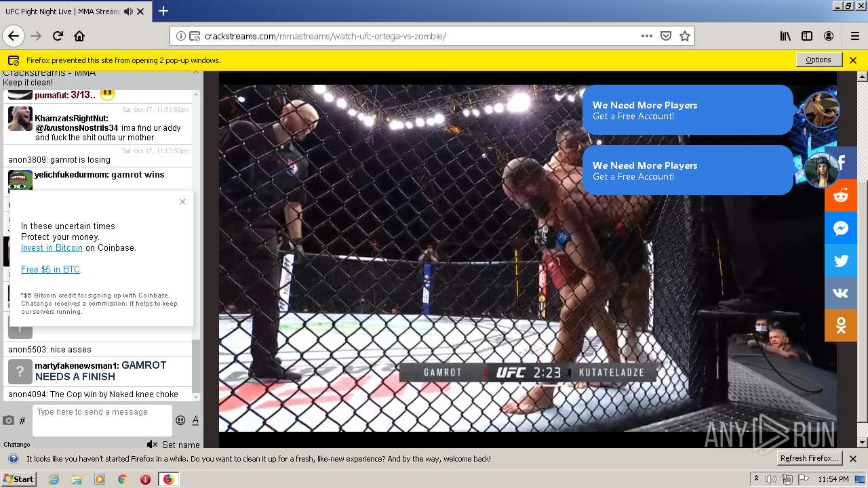This screenshot has width=868, height=488.
Task: Open the Firefox account icon
Action: point(829,36)
